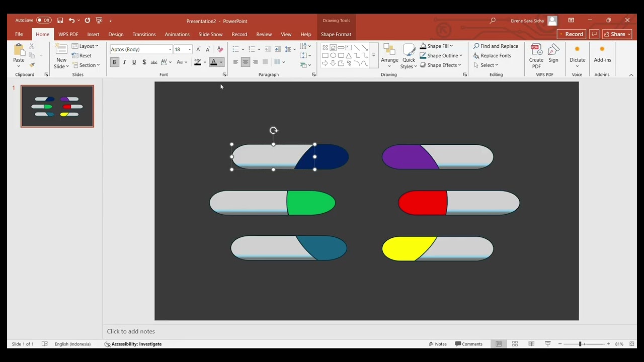Click the Ribbon Display Options icon
The width and height of the screenshot is (644, 362).
pyautogui.click(x=571, y=21)
